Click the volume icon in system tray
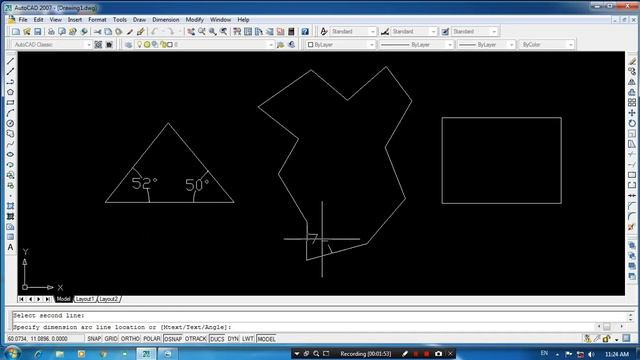The image size is (640, 360). 591,354
